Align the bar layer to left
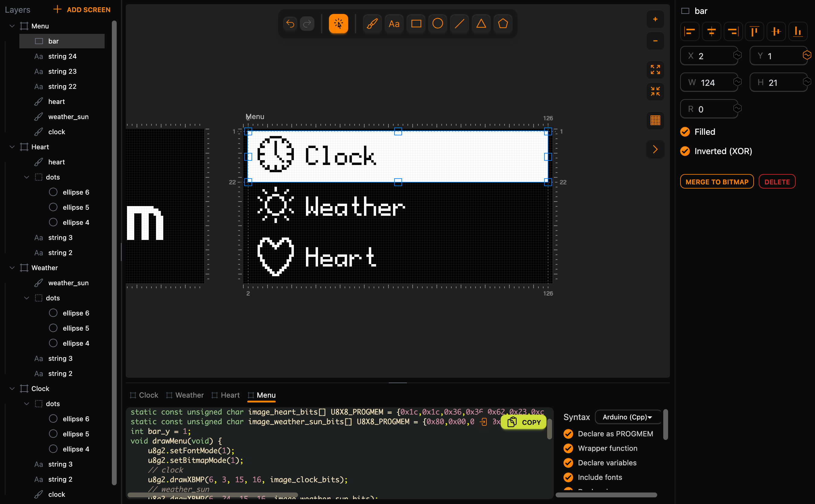Viewport: 815px width, 504px height. click(690, 32)
